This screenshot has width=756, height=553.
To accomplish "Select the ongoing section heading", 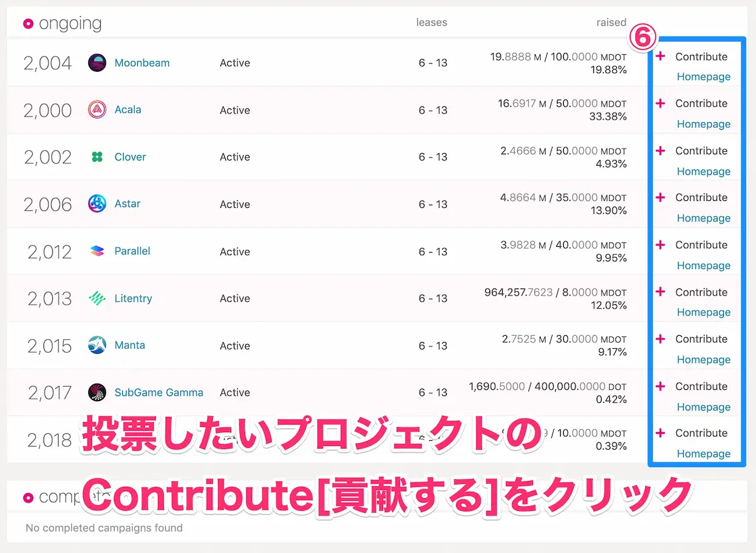I will pyautogui.click(x=69, y=24).
